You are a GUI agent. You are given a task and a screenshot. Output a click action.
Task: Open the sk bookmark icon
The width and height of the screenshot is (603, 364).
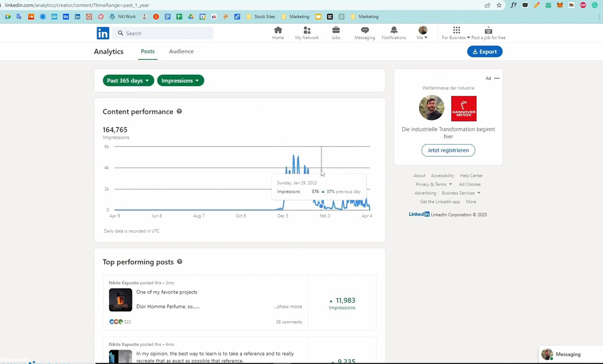pos(214,16)
